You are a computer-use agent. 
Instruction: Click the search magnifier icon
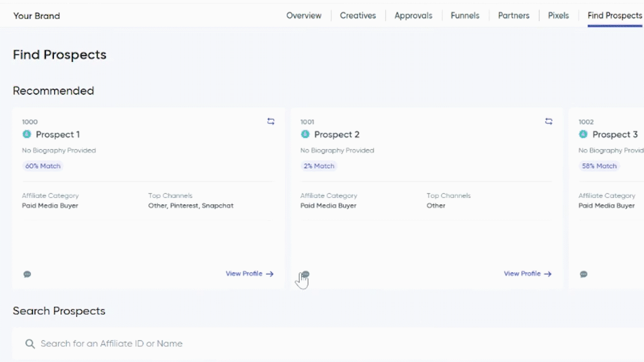tap(30, 344)
